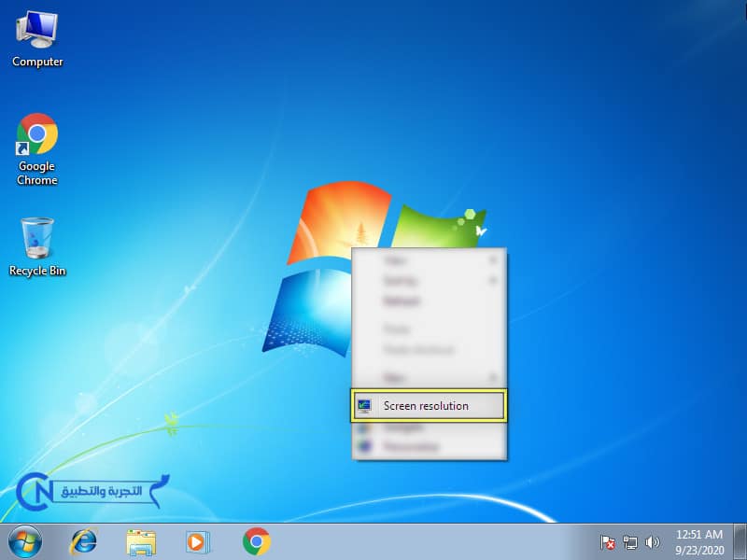
Task: Select the Google Chrome desktop shortcut
Action: pos(37,149)
